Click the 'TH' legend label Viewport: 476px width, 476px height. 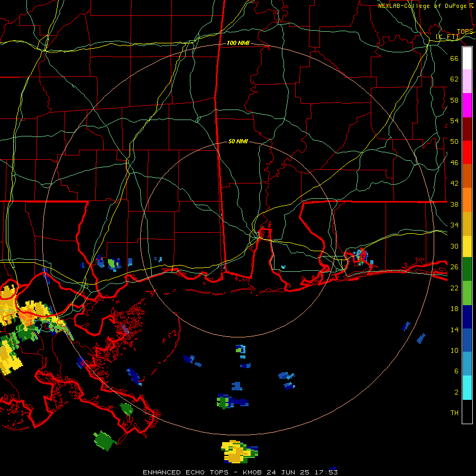coord(454,413)
